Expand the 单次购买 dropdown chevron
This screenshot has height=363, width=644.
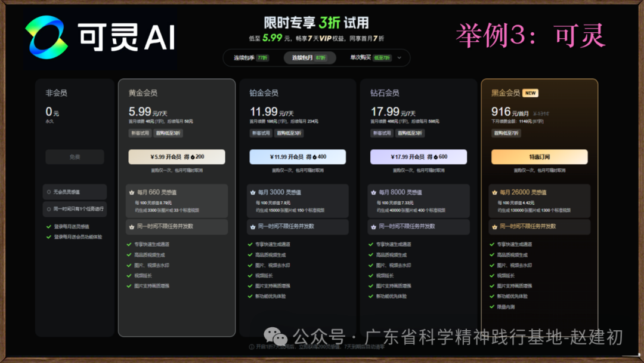tap(400, 58)
